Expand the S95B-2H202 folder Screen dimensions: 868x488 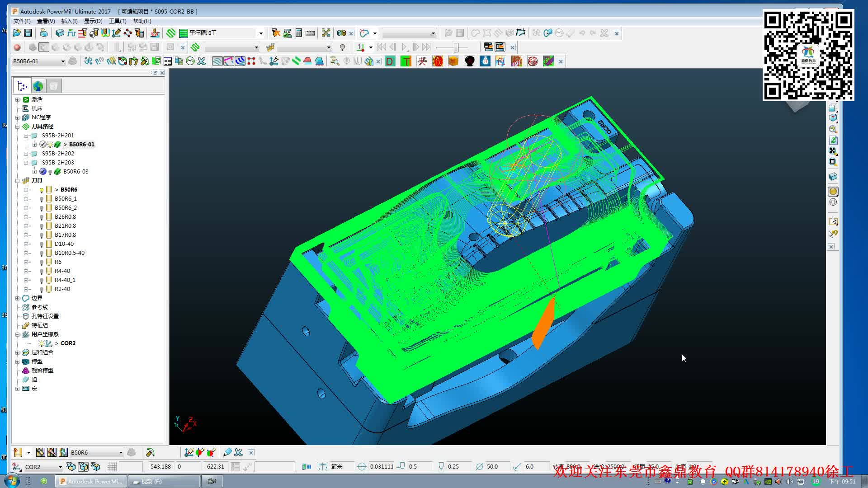tap(26, 154)
